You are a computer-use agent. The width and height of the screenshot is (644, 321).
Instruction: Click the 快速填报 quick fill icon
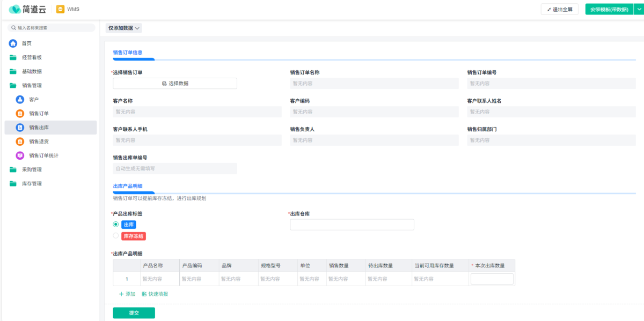[x=144, y=294]
